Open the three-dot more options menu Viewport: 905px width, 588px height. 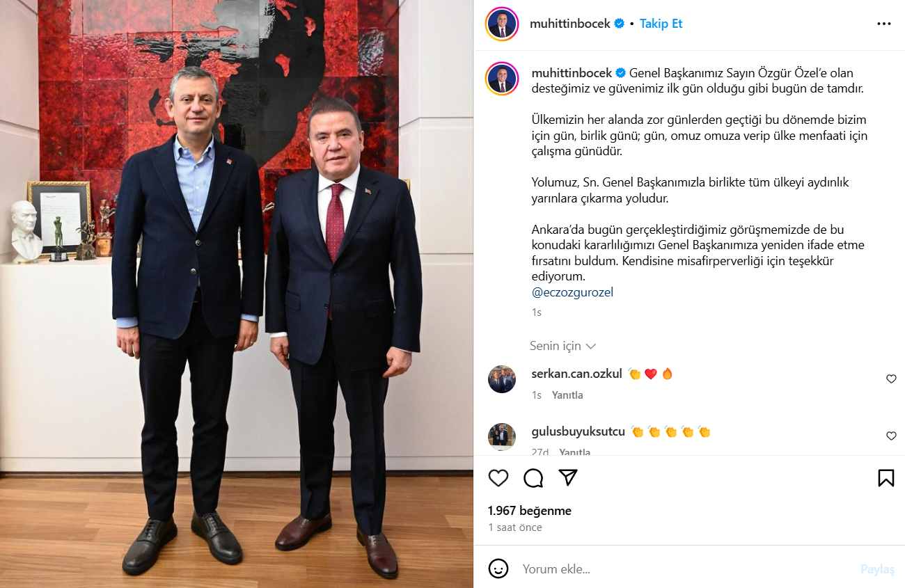point(884,24)
